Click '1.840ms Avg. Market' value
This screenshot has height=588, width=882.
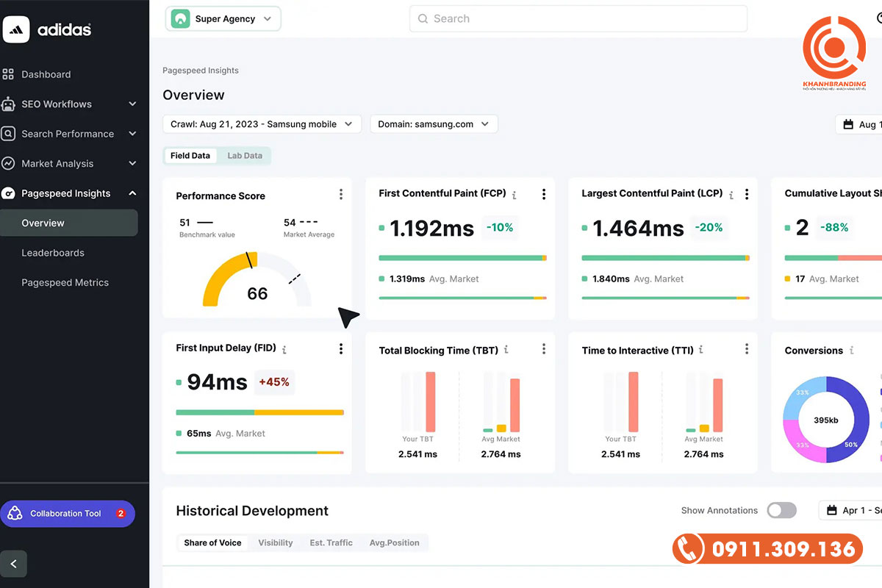pos(632,279)
